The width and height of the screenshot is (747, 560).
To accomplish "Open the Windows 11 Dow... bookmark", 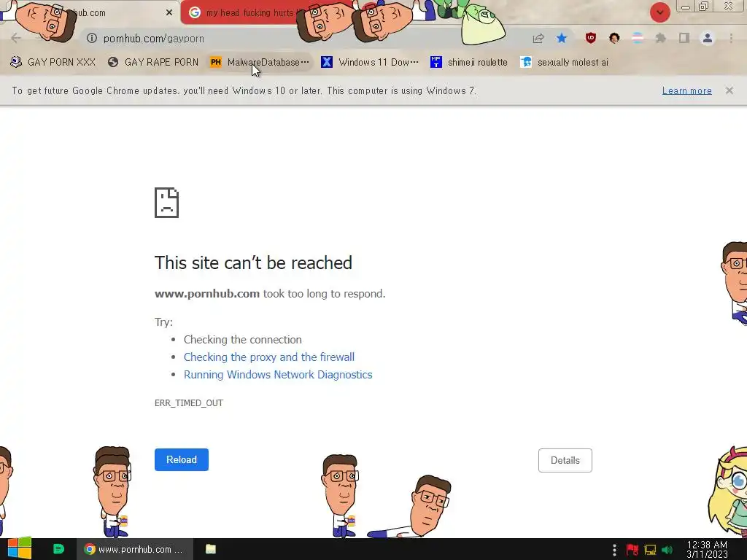I will click(370, 63).
